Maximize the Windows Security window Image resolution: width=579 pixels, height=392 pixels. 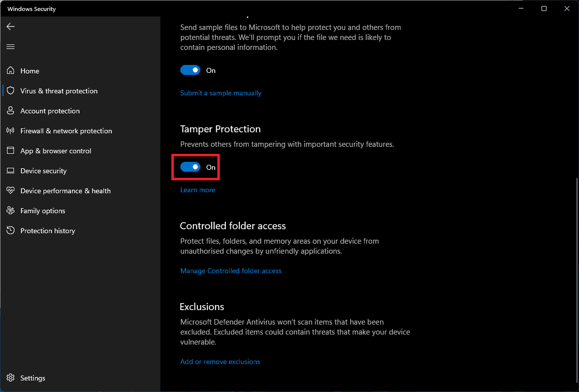tap(544, 8)
